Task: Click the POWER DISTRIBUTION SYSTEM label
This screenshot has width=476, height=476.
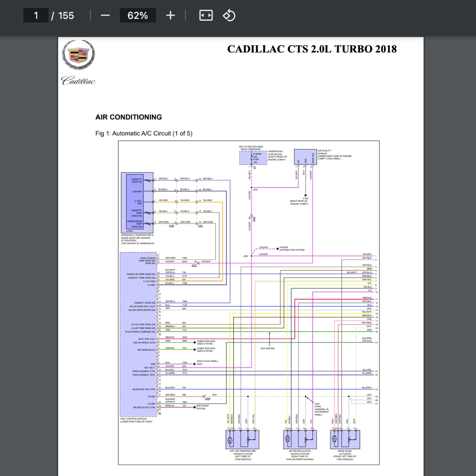Action: coord(292,249)
